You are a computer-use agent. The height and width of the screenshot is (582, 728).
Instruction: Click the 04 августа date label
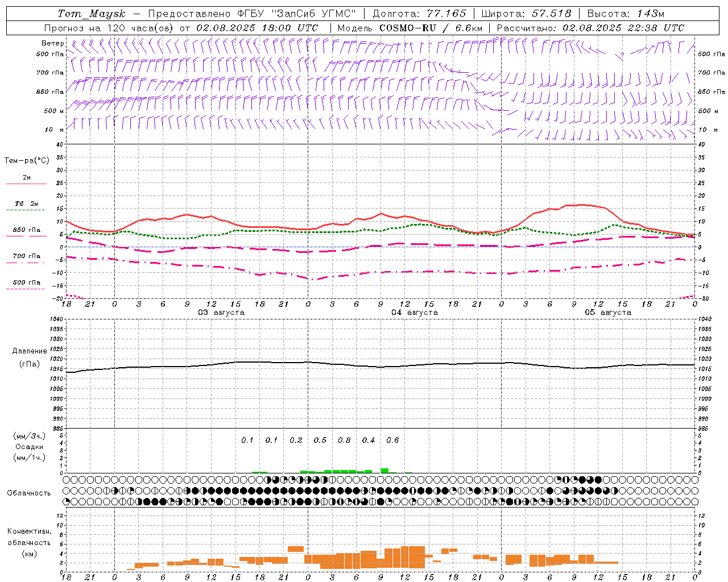click(x=415, y=313)
